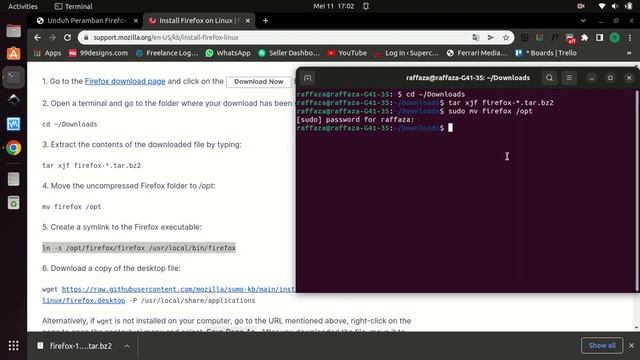Click the Download Now button
This screenshot has height=360, width=640.
click(x=258, y=82)
